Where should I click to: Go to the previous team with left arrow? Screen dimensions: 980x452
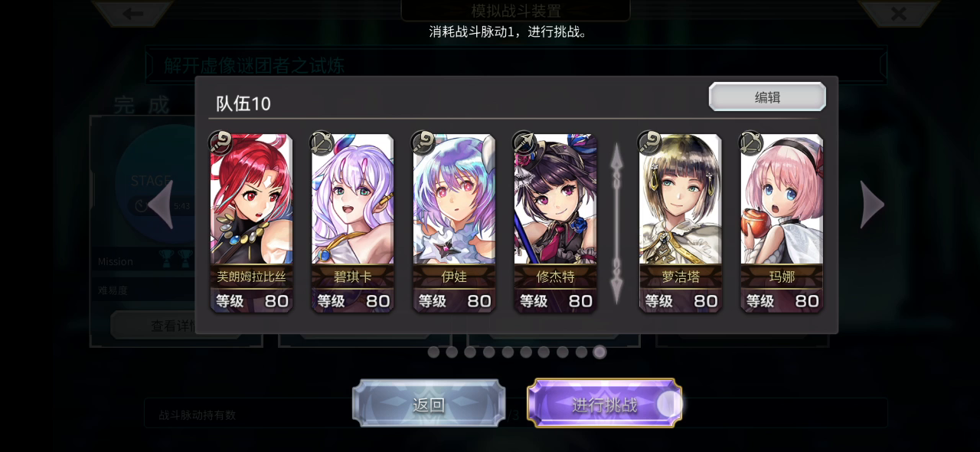(161, 205)
